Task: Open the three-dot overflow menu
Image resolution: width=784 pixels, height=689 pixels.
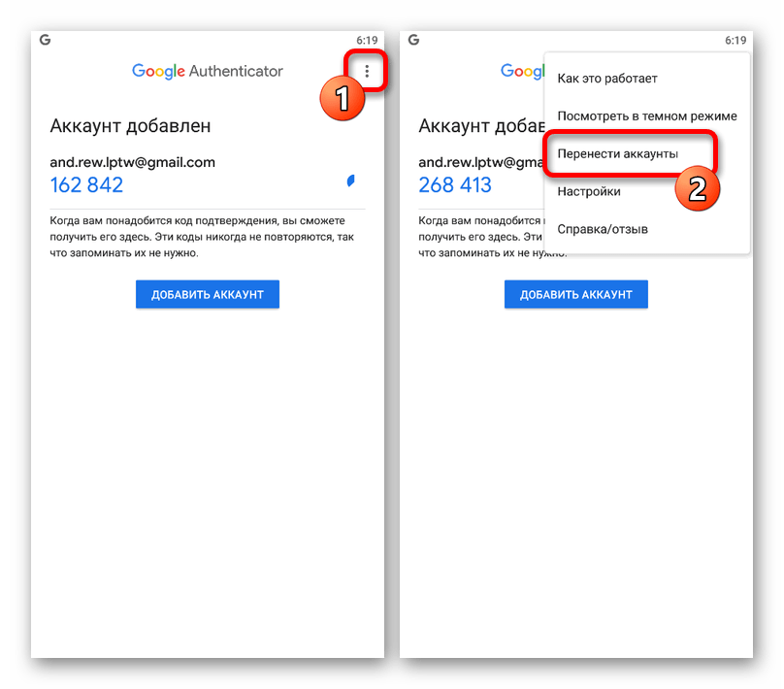Action: pyautogui.click(x=367, y=71)
